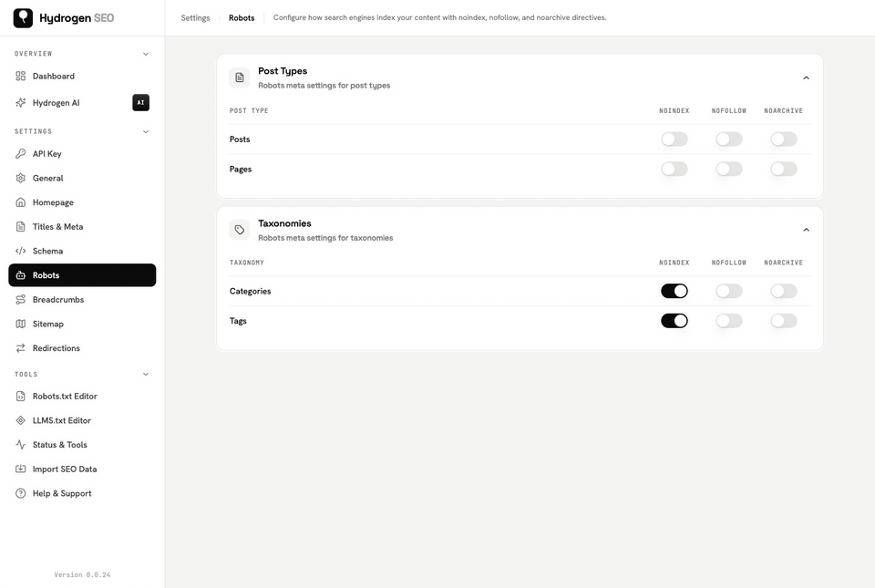
Task: Open the Robots.txt Editor tool
Action: point(82,396)
